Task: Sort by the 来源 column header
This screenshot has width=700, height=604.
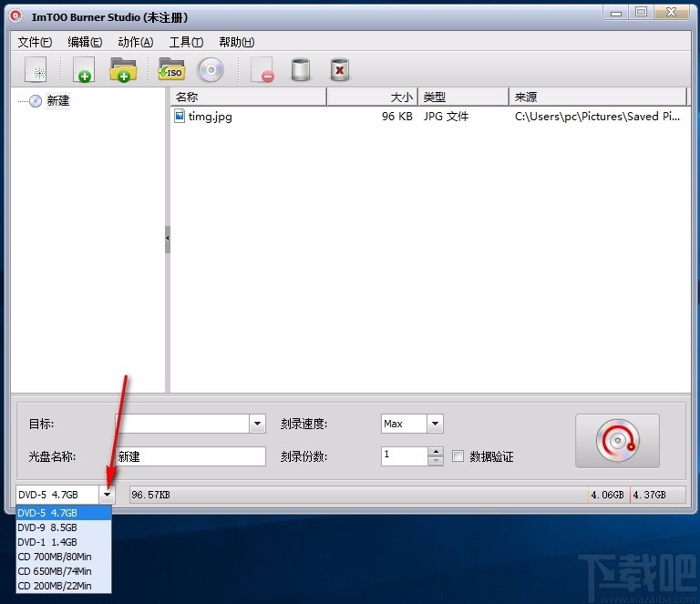Action: pyautogui.click(x=598, y=97)
